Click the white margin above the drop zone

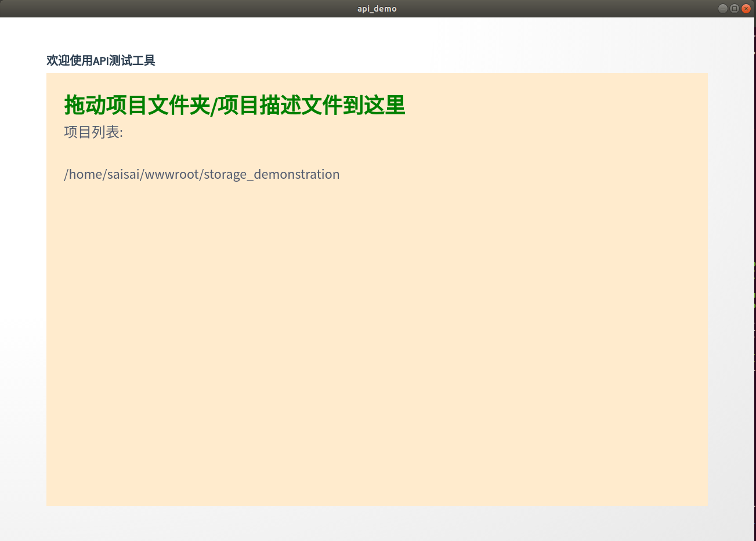[x=377, y=35]
